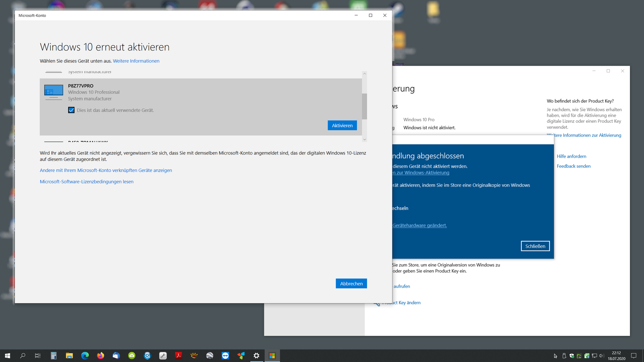This screenshot has height=362, width=644.
Task: Click the taskbar clock showing 22:12
Action: [617, 356]
